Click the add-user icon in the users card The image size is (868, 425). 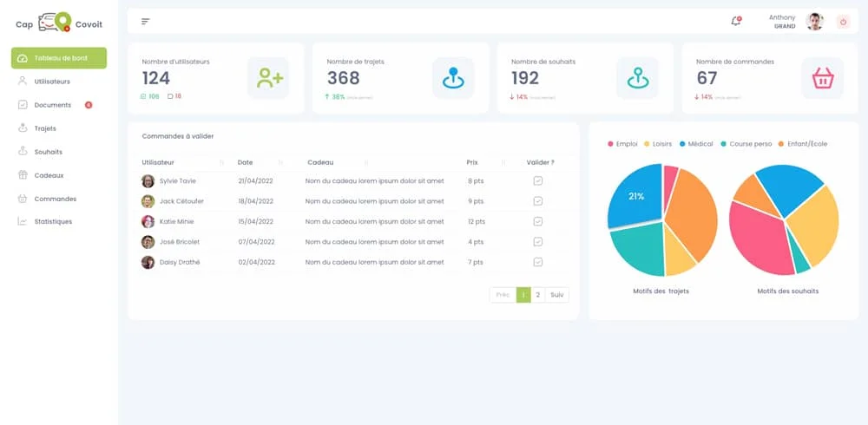pyautogui.click(x=268, y=78)
